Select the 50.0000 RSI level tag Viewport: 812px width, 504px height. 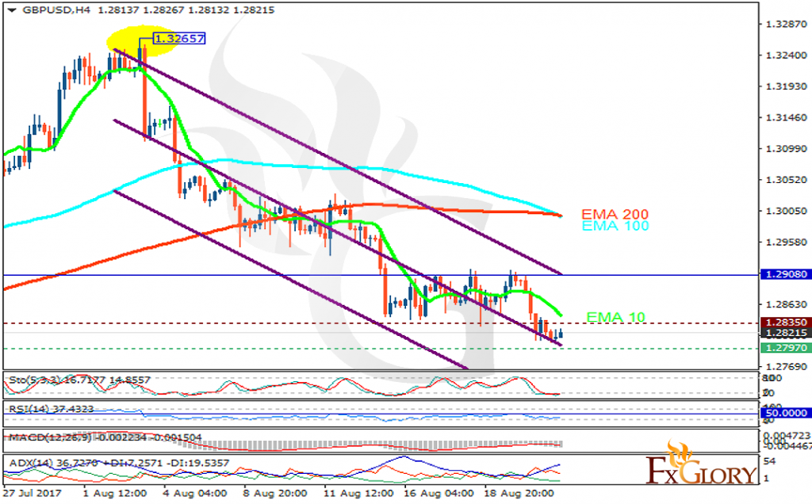click(x=786, y=413)
